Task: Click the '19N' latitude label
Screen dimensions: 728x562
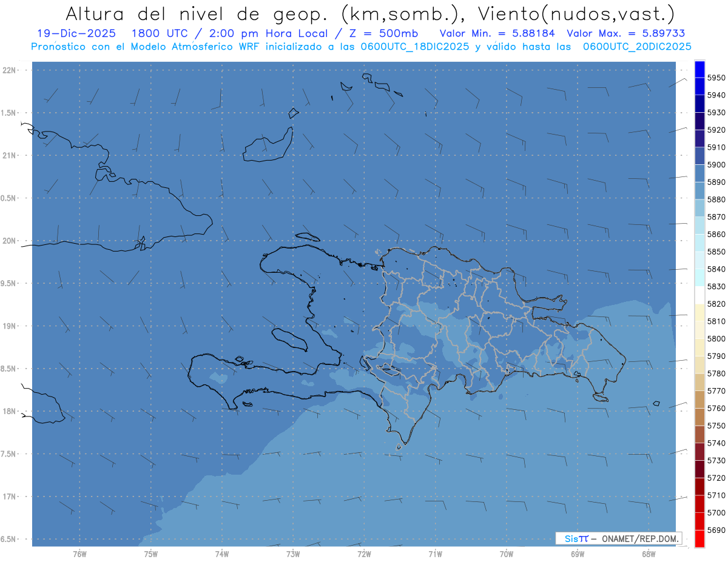Action: click(x=9, y=326)
